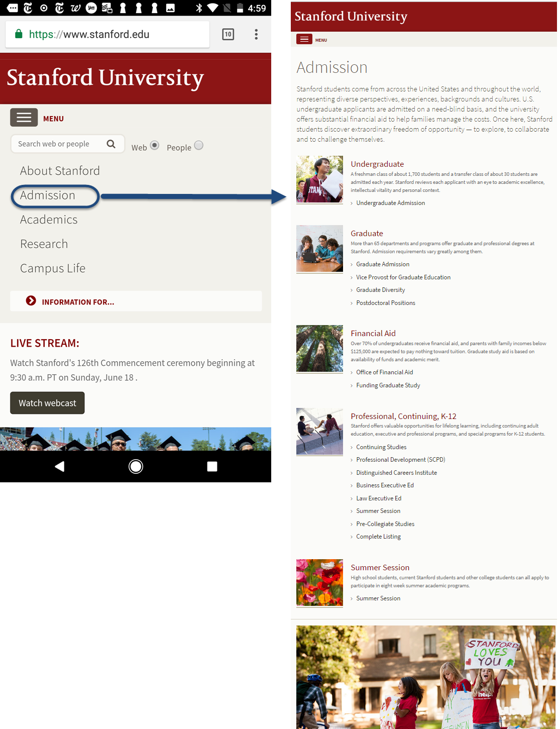The width and height of the screenshot is (560, 729).
Task: Open the browser tabs counter
Action: coord(228,34)
